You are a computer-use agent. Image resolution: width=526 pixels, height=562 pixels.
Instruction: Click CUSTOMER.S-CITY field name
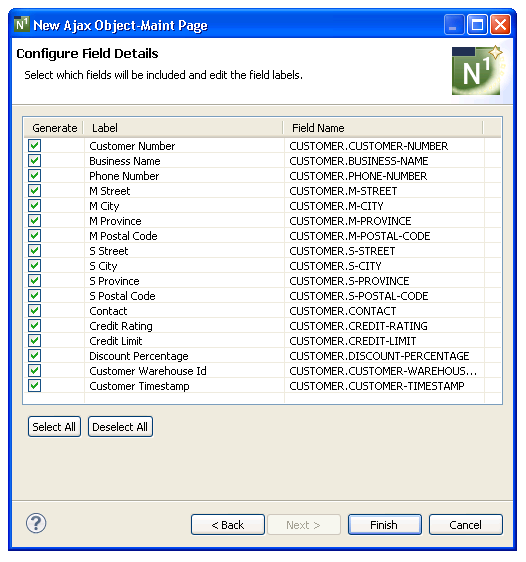coord(335,267)
